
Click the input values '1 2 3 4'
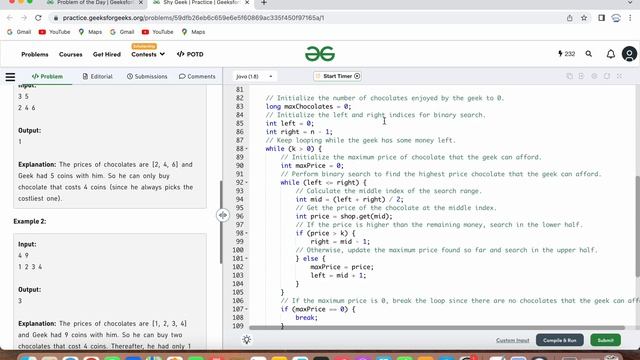[30, 267]
